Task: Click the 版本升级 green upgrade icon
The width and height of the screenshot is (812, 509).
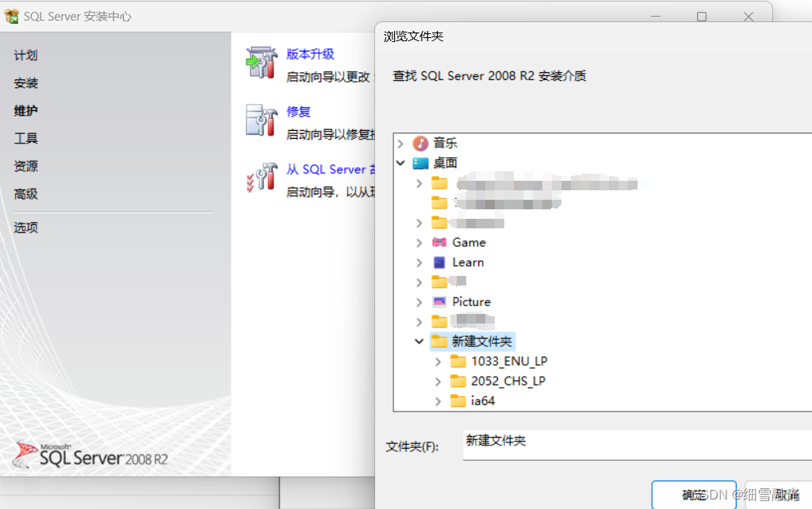Action: click(262, 61)
